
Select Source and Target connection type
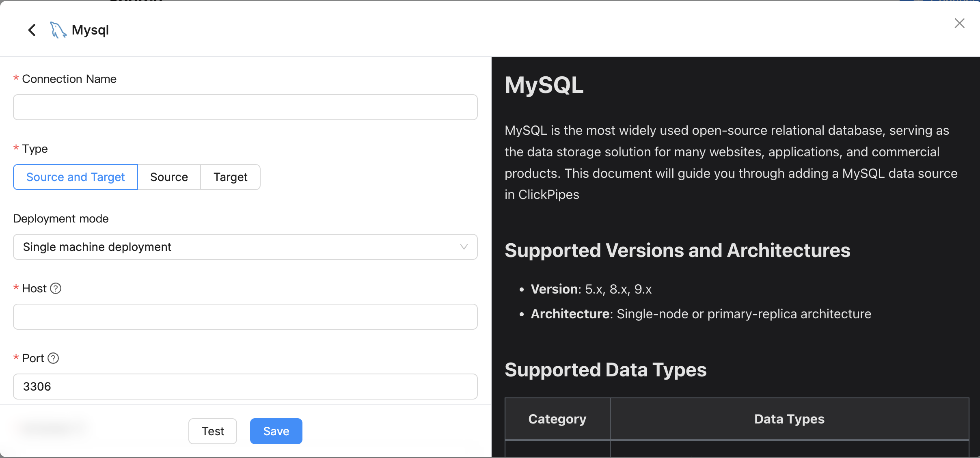[x=76, y=177]
